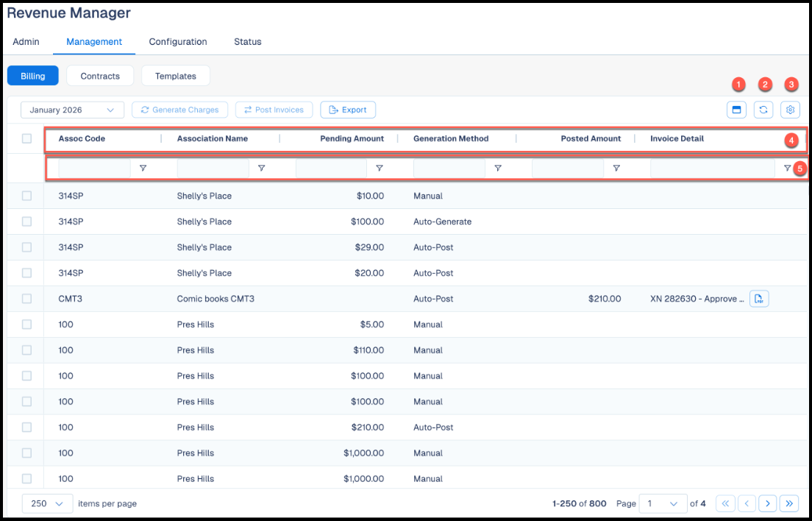Click filter icon for Association Name column

(262, 169)
